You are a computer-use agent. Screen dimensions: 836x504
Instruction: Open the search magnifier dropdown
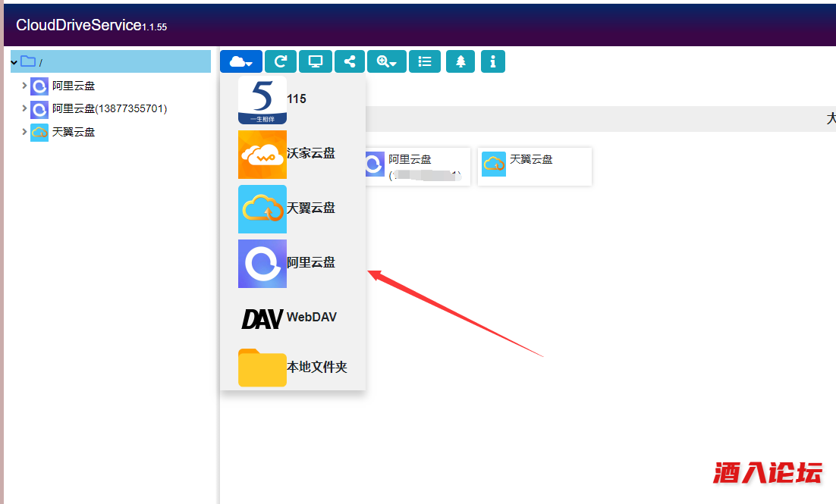coord(387,62)
